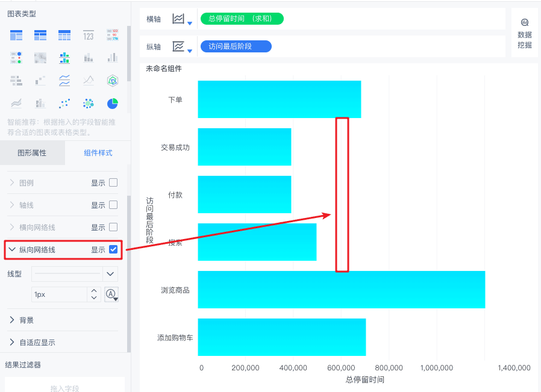Increase the line width stepper
The height and width of the screenshot is (392, 541).
94,291
